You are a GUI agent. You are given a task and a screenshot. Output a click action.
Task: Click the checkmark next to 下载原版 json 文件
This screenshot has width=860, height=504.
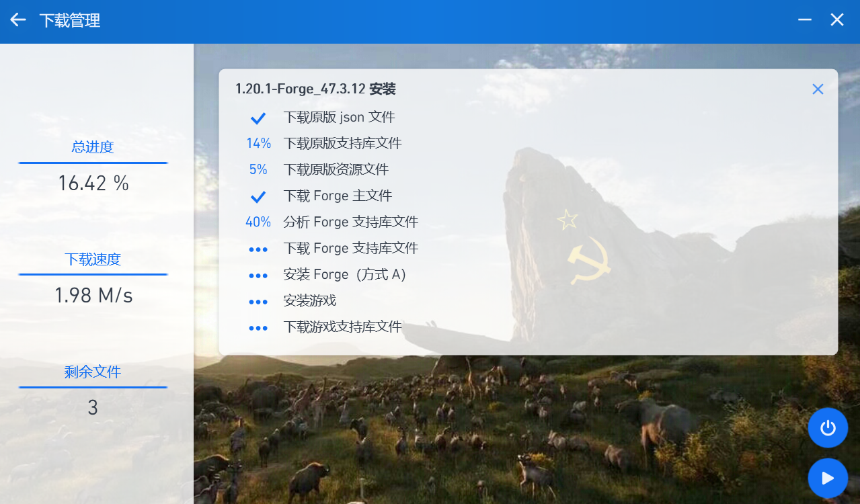pos(258,118)
